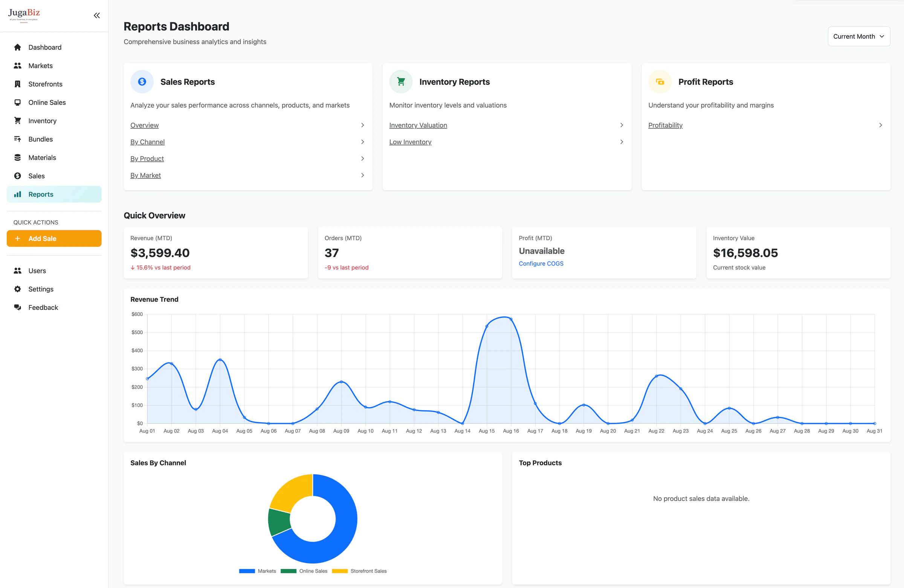Click the Storefronts building icon
904x588 pixels.
point(17,84)
